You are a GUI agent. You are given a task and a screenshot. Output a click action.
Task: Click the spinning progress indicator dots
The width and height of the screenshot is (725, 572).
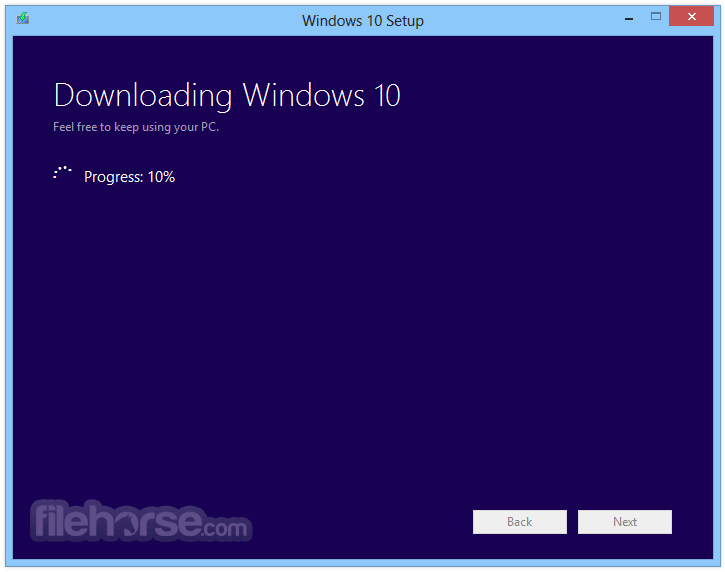[x=62, y=173]
